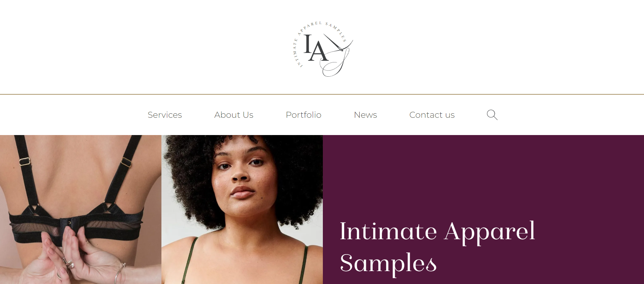Click the IA monogram letters in the logo
The height and width of the screenshot is (284, 644).
point(316,48)
